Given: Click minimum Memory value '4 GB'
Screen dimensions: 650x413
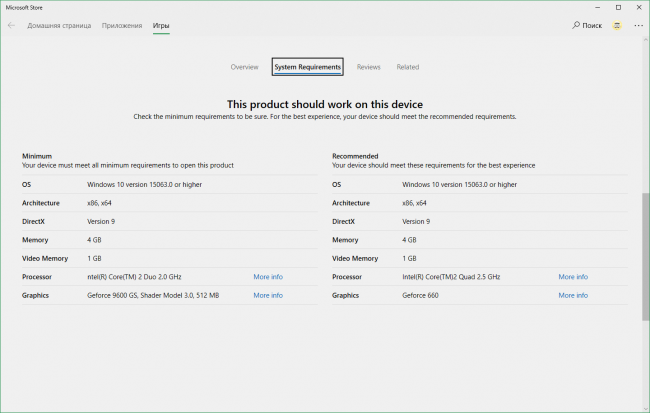Looking at the screenshot, I should click(94, 240).
